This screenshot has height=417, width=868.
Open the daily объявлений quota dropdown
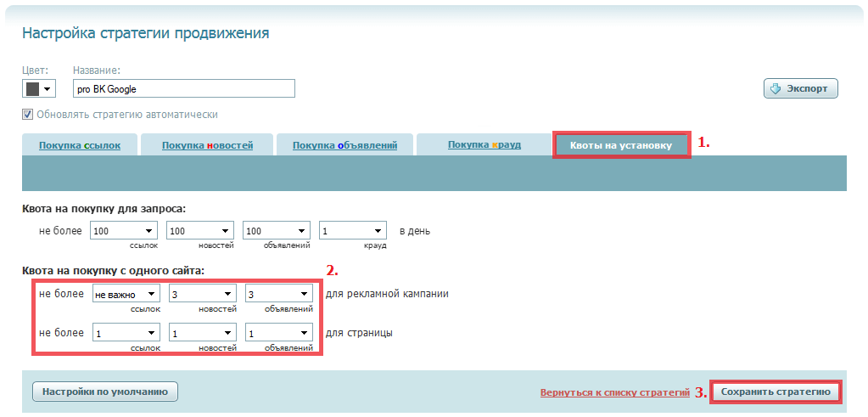[x=277, y=231]
